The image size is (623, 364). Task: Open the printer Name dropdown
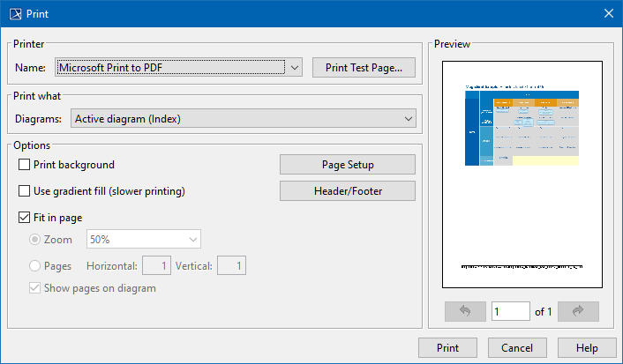point(295,67)
